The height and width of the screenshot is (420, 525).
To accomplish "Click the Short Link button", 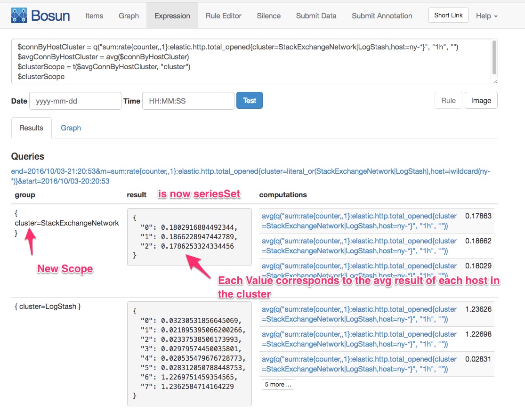I will [448, 15].
